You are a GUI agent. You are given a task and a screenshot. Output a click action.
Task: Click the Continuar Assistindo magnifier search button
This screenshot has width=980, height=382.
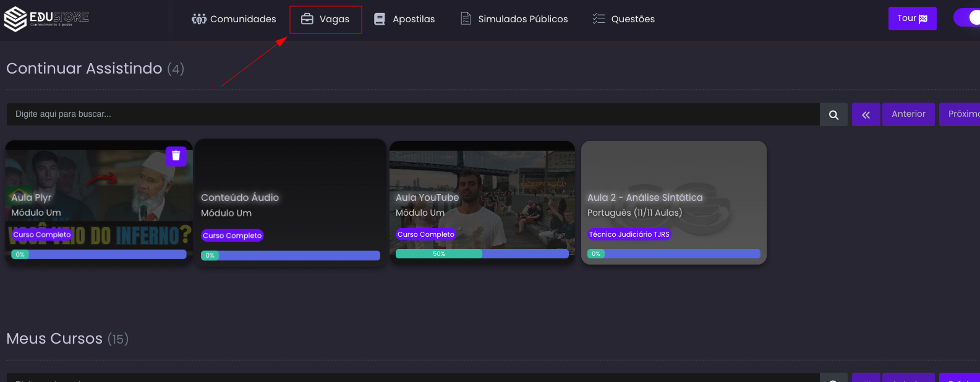click(833, 114)
